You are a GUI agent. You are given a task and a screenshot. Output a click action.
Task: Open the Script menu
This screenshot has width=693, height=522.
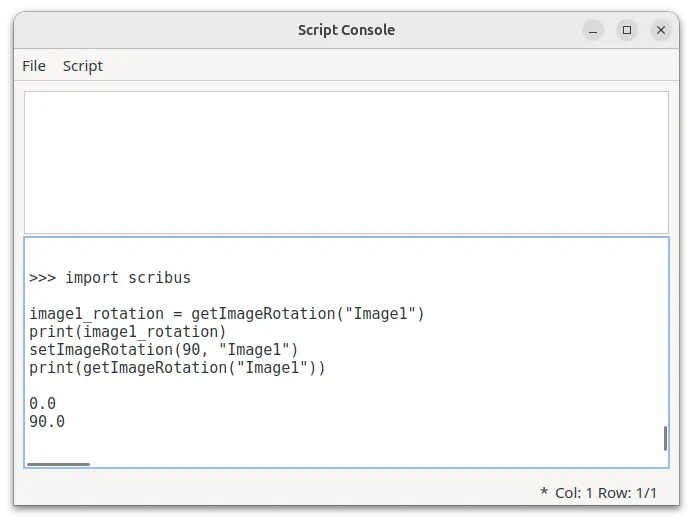click(x=82, y=66)
